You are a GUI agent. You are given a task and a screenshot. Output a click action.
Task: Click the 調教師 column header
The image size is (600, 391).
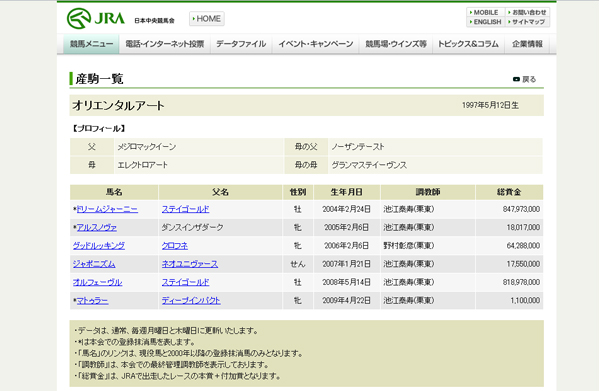(x=428, y=192)
